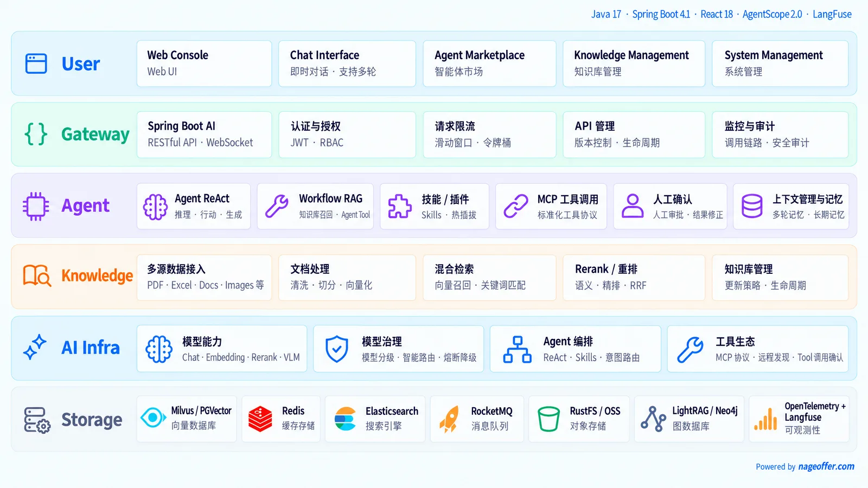This screenshot has width=868, height=488.
Task: Click the shield check icon for 模型治理
Action: tap(336, 349)
